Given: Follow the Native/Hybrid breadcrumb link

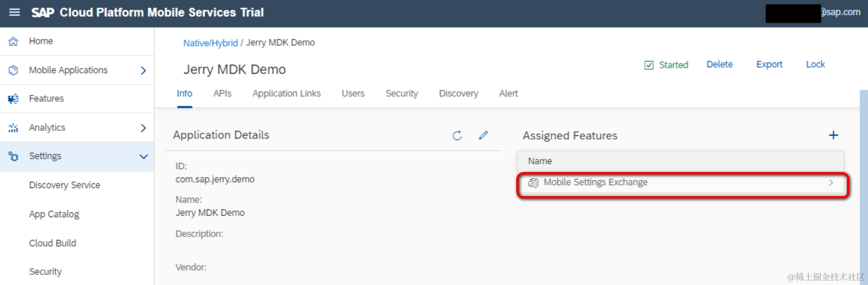Looking at the screenshot, I should [x=210, y=43].
